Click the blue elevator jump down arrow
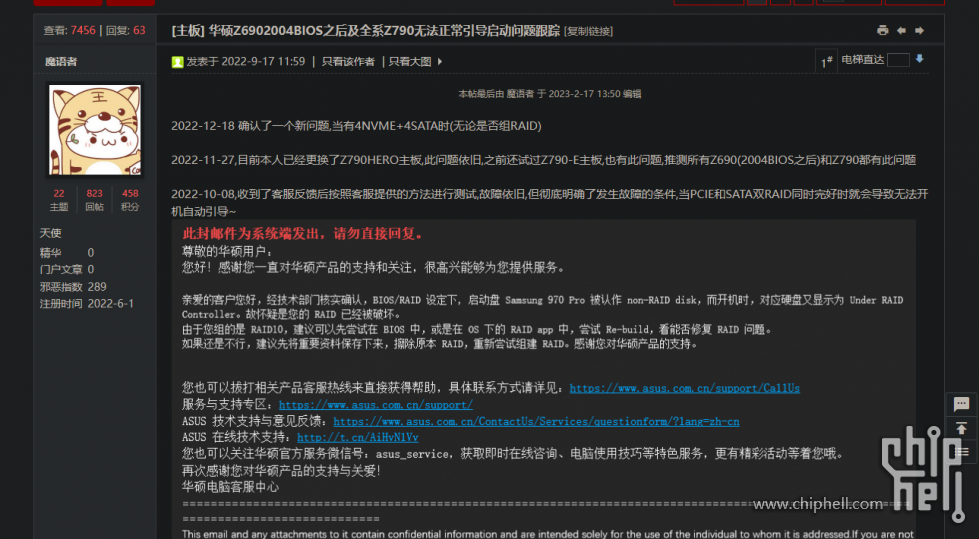This screenshot has width=979, height=539. tap(919, 59)
